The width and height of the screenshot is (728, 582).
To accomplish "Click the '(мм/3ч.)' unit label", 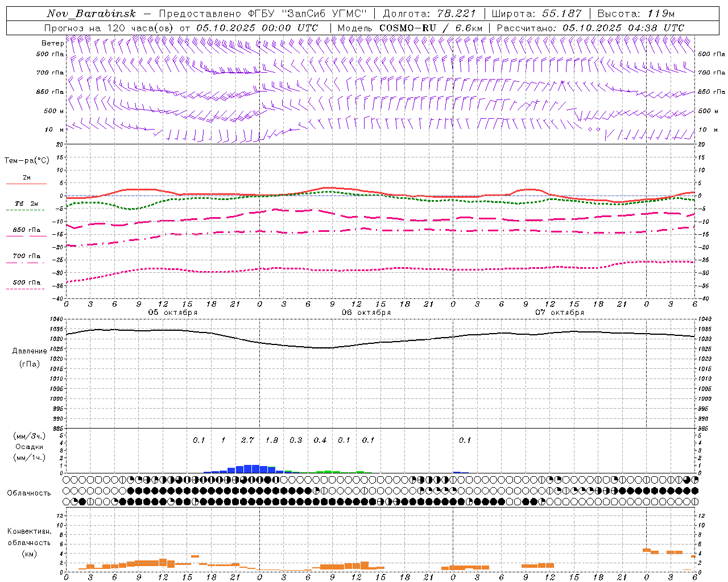I will (30, 436).
